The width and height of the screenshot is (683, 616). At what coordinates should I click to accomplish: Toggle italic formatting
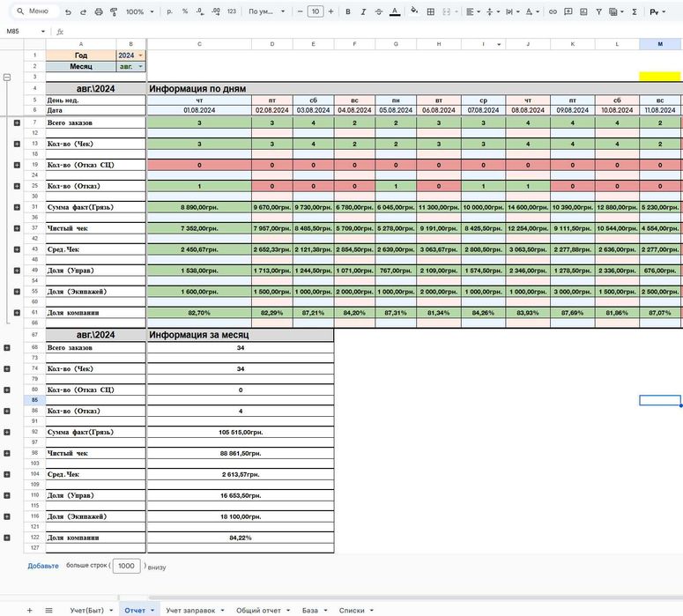point(363,11)
